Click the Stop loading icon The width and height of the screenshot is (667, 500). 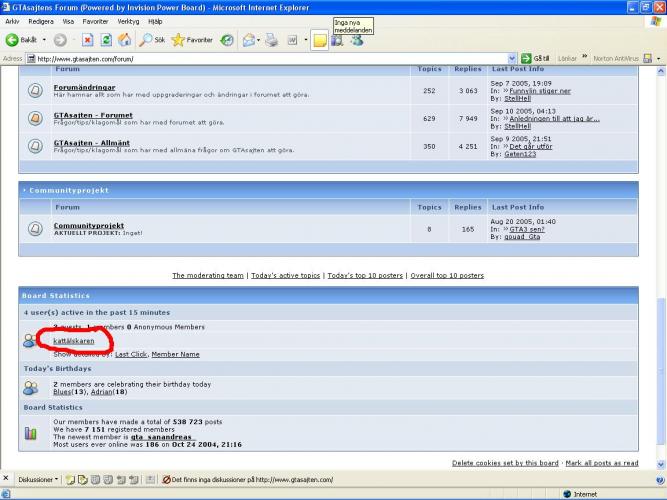click(88, 40)
